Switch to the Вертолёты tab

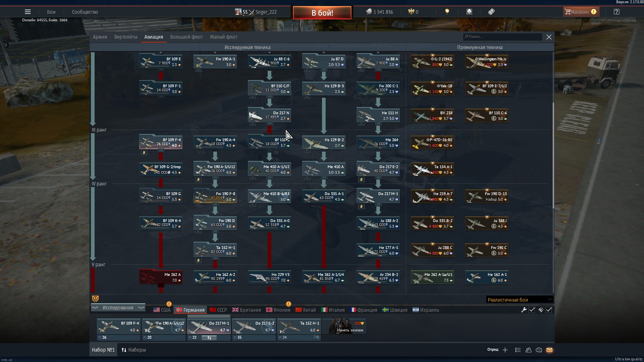pos(126,37)
